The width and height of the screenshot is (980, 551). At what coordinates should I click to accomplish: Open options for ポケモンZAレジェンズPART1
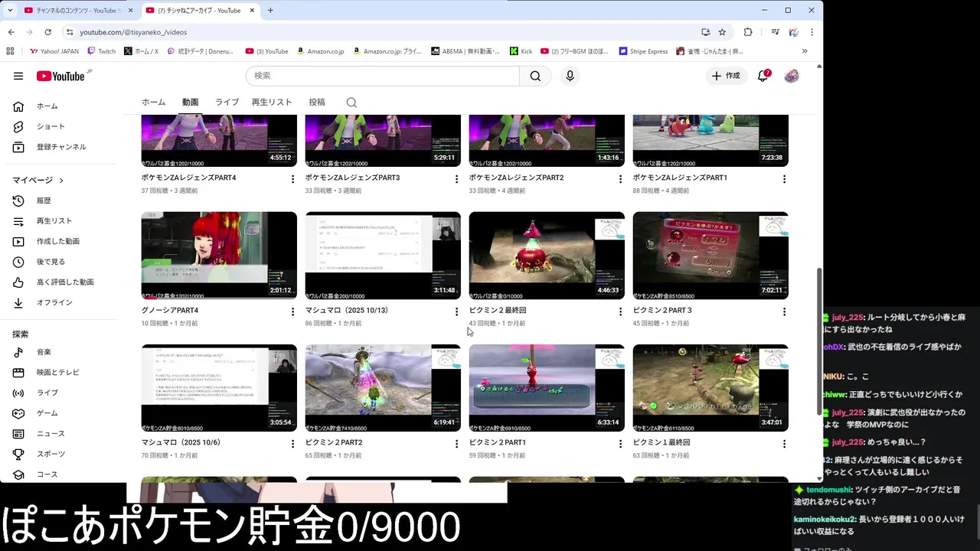point(784,179)
